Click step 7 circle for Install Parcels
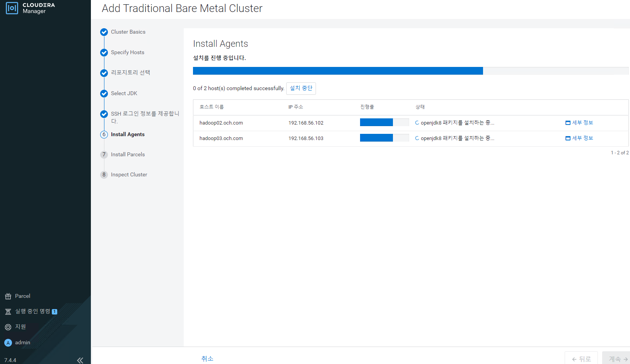The height and width of the screenshot is (364, 630). pos(104,155)
